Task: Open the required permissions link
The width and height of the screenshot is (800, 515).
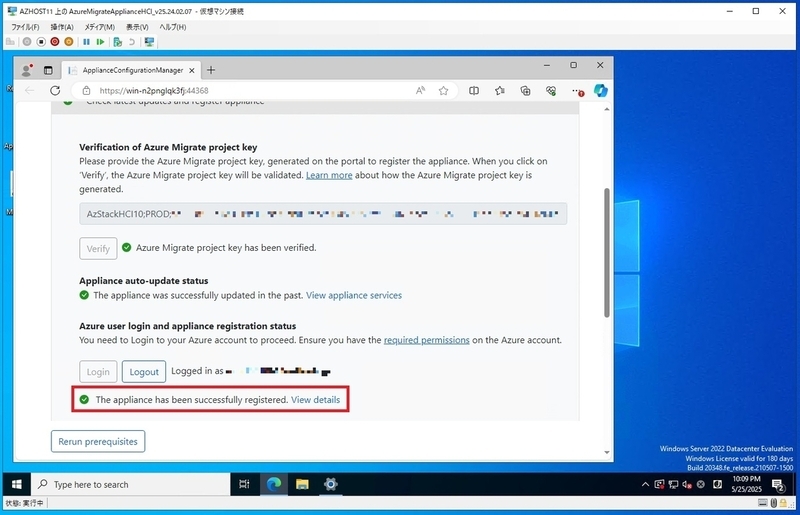Action: 427,340
